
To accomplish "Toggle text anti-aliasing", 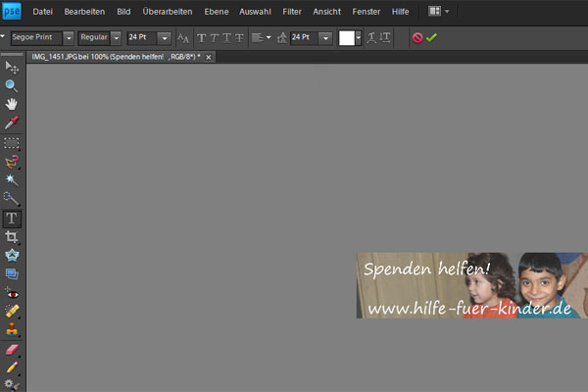I will 183,38.
